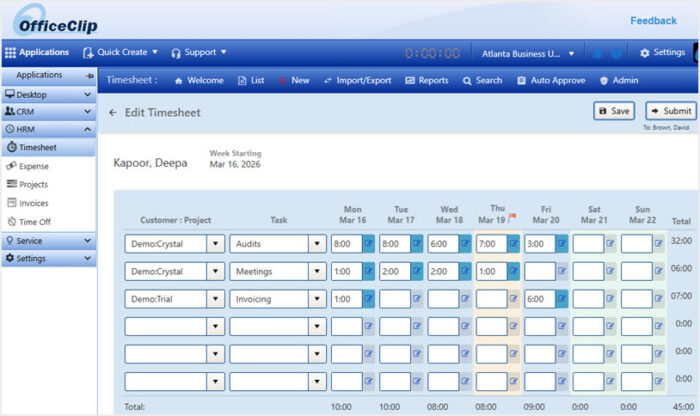Expand the sidebar Settings section
Viewport: 700px width, 416px height.
click(x=48, y=258)
